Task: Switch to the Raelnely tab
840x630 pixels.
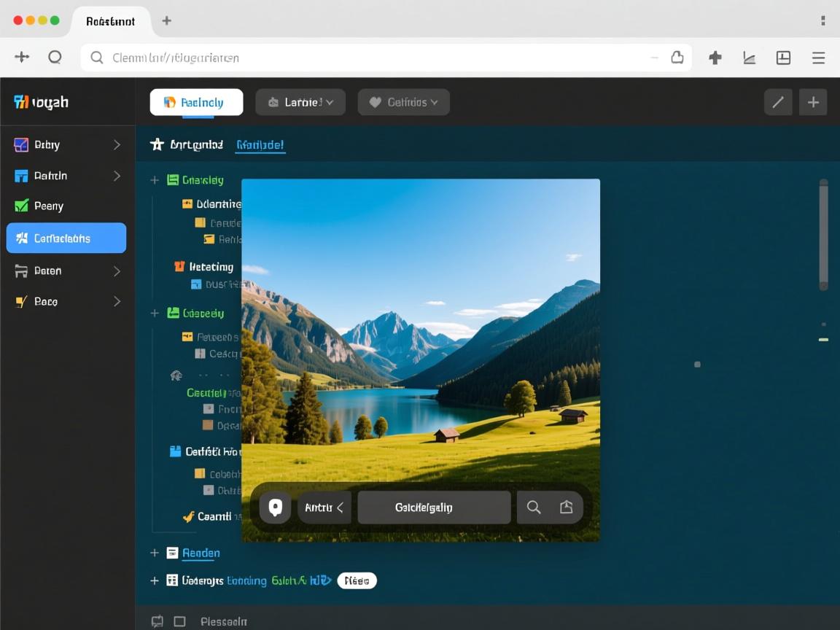Action: pos(196,103)
